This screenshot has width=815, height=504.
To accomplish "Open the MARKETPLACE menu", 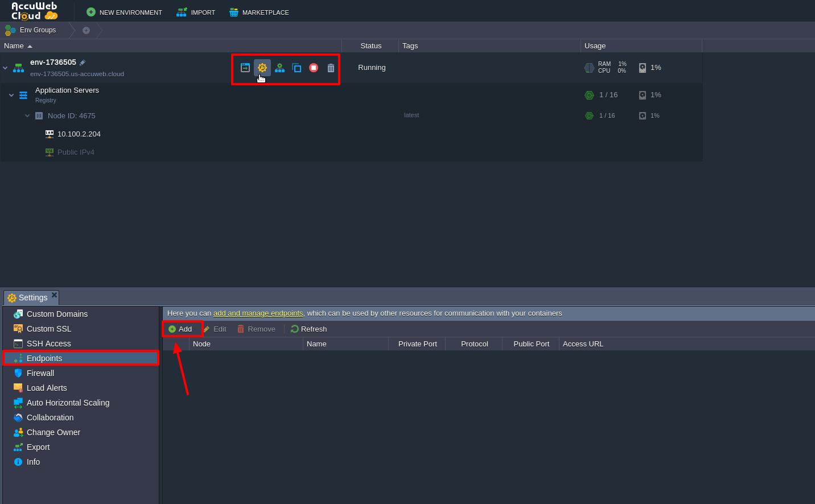I will click(x=259, y=11).
